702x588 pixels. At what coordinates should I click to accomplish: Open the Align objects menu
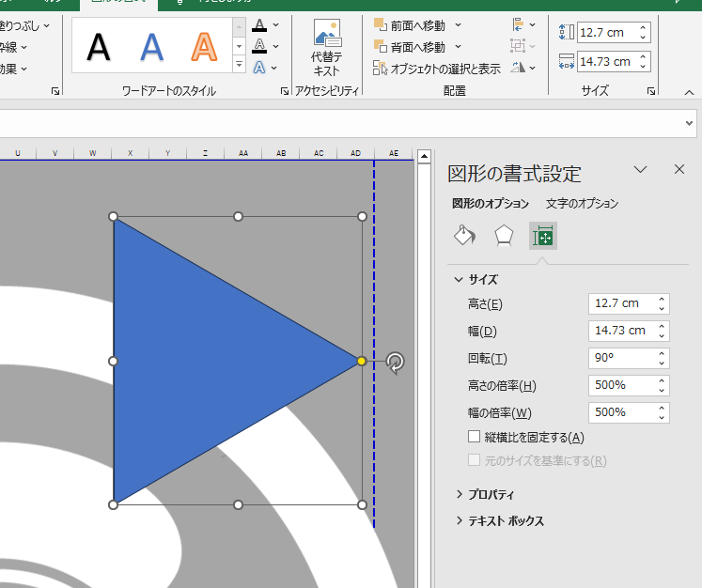click(x=523, y=24)
